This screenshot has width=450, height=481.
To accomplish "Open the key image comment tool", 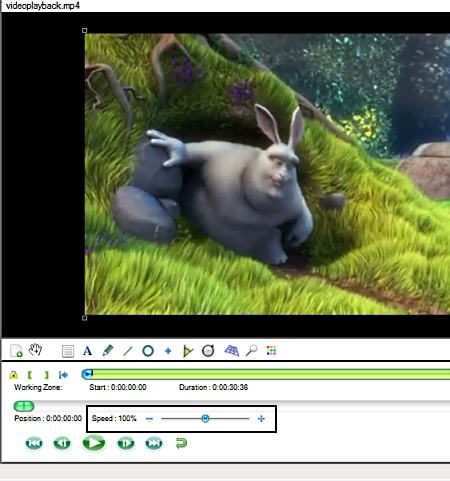I will [x=68, y=351].
